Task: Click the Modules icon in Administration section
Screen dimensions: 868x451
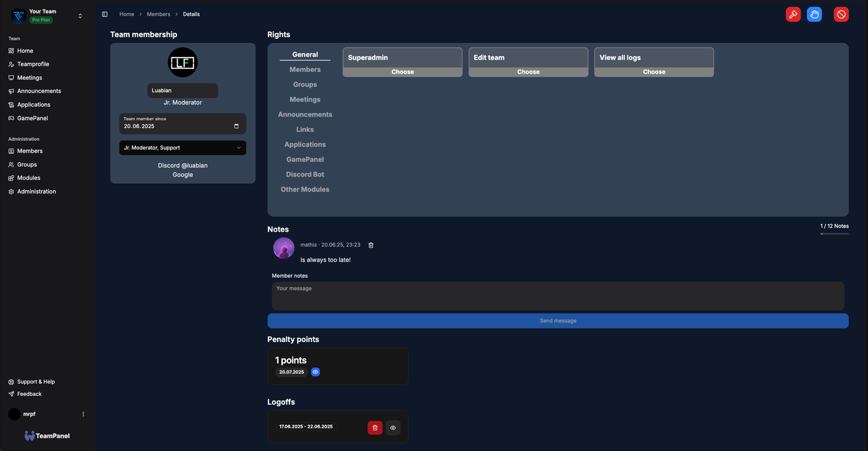Action: [10, 177]
